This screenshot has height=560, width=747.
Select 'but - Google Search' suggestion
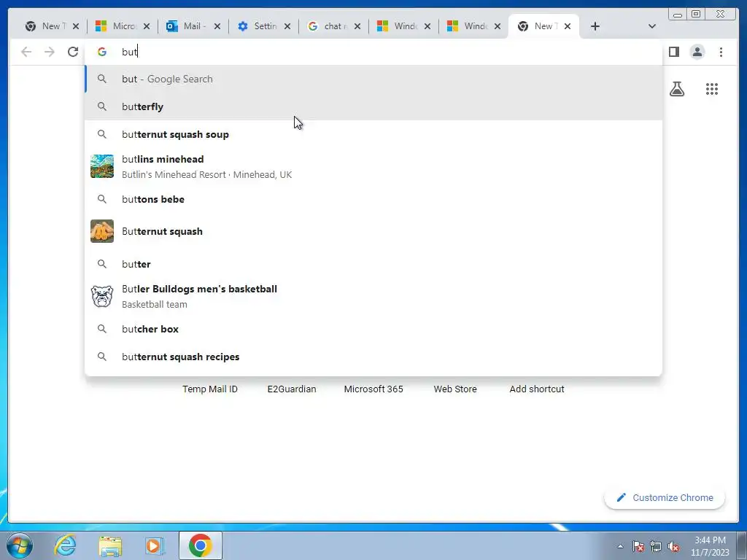(373, 79)
